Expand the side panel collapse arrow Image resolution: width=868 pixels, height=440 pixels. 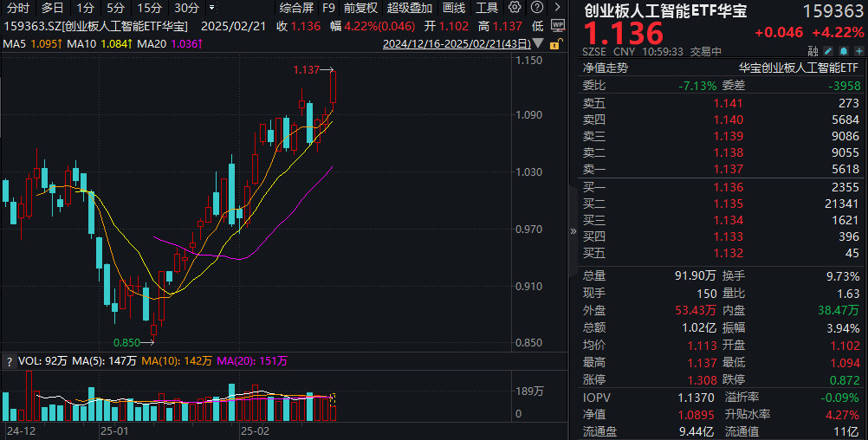[x=572, y=231]
